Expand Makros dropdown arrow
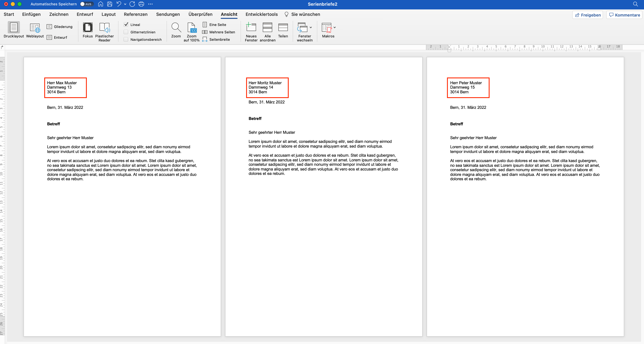Viewport: 644px width, 344px height. tap(334, 27)
